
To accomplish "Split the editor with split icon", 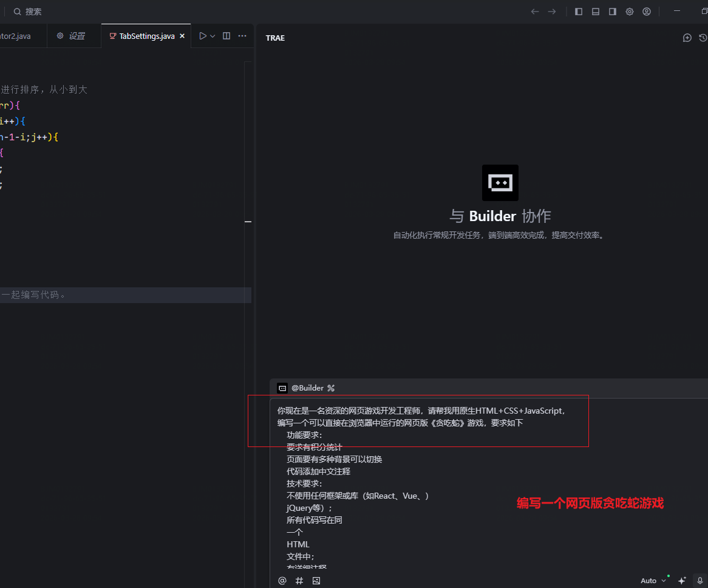I will (226, 36).
